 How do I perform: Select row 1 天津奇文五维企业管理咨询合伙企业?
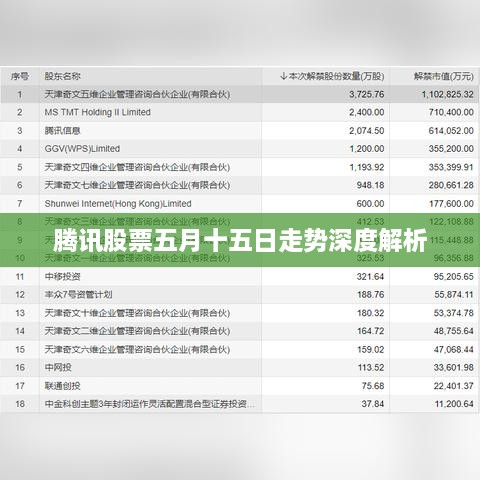[x=240, y=94]
